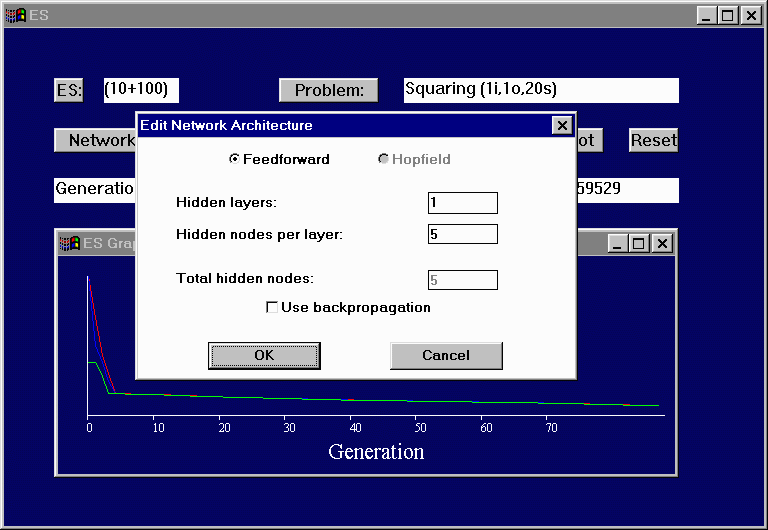Close the Edit Network Architecture dialog
This screenshot has height=530, width=768.
tap(561, 125)
